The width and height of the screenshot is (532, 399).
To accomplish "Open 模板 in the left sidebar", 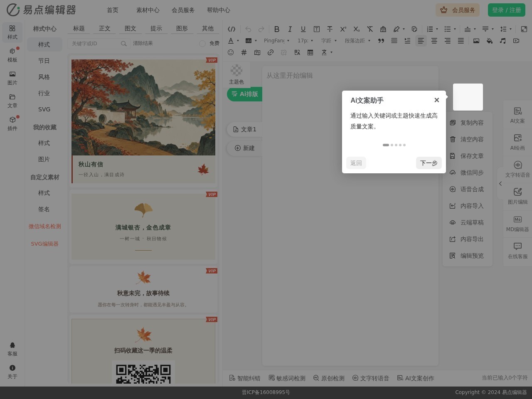I will [12, 55].
